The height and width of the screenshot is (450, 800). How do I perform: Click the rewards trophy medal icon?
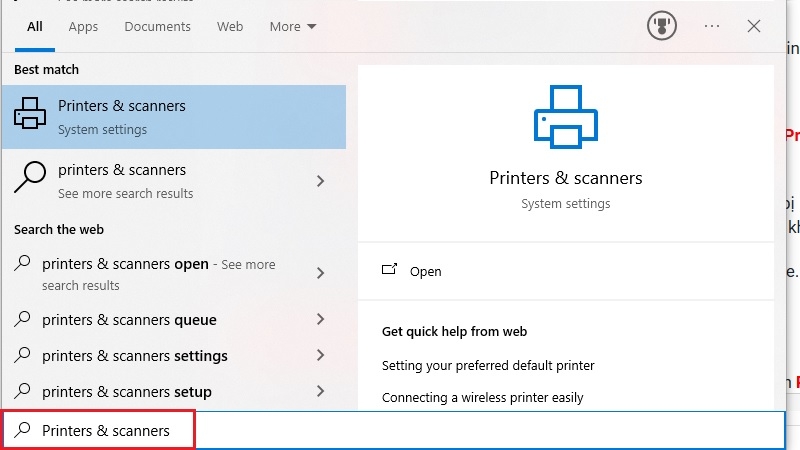[662, 26]
